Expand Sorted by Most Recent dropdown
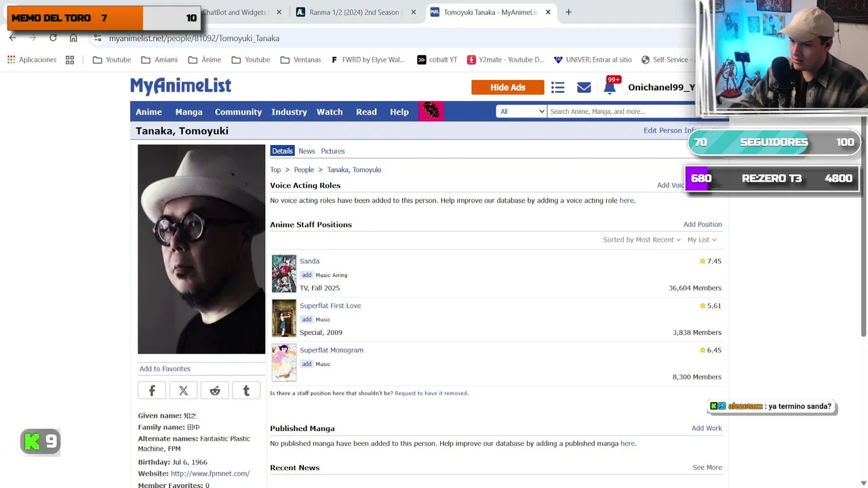The width and height of the screenshot is (868, 488). [x=642, y=239]
